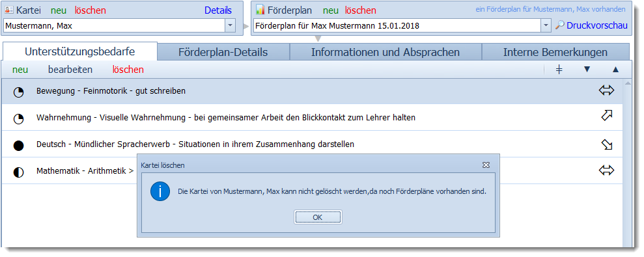Click bearbeiten in the Unterstützungsbedarfe toolbar
This screenshot has height=257, width=644.
70,70
